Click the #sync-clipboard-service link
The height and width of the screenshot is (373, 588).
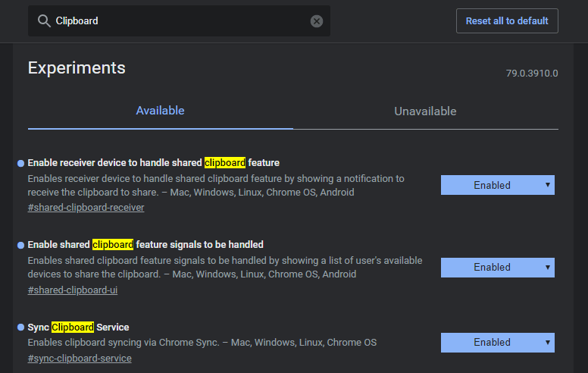pyautogui.click(x=78, y=358)
